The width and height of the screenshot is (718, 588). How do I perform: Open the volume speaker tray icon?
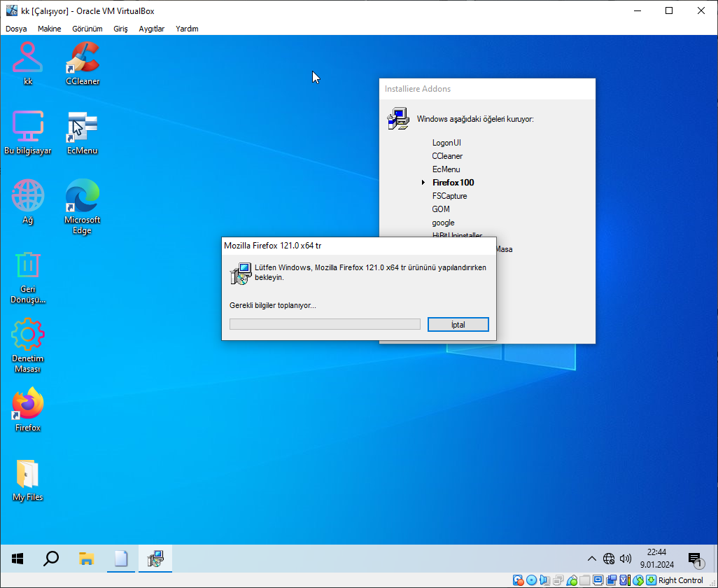[x=625, y=559]
